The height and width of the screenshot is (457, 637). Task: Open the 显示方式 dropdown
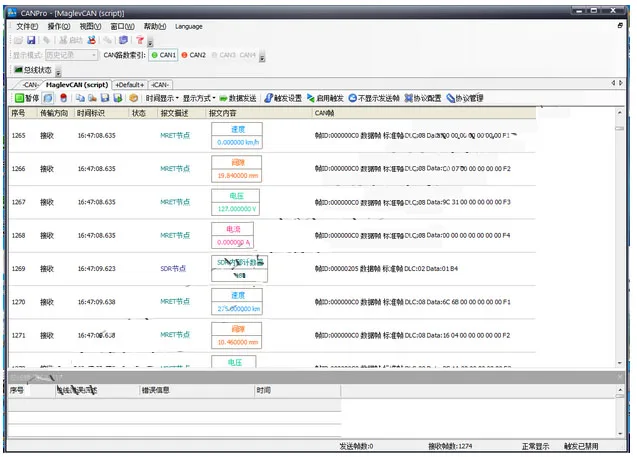[199, 98]
